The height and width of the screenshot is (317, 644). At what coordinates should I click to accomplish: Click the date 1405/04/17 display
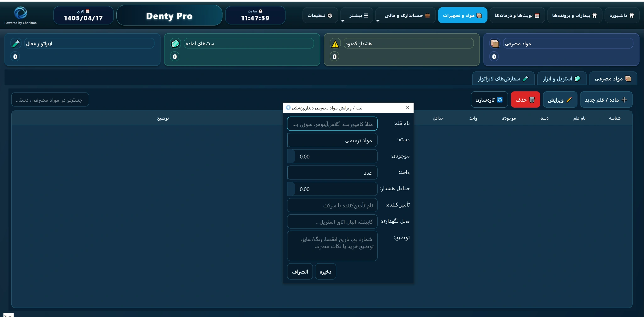click(83, 18)
